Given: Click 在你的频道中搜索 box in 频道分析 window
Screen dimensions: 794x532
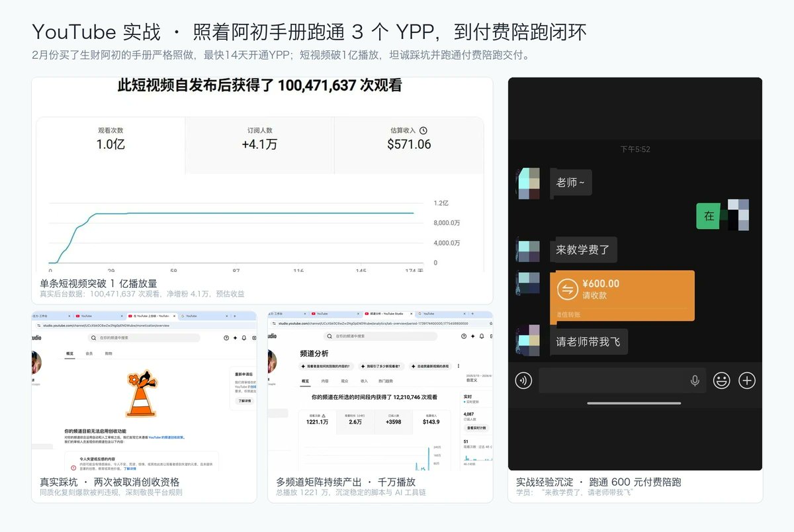Looking at the screenshot, I should click(380, 336).
